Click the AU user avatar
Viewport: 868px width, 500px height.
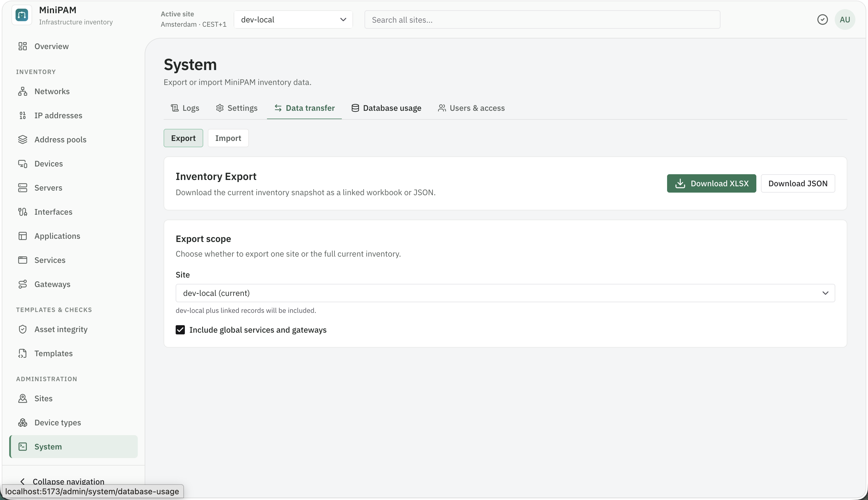tap(845, 20)
